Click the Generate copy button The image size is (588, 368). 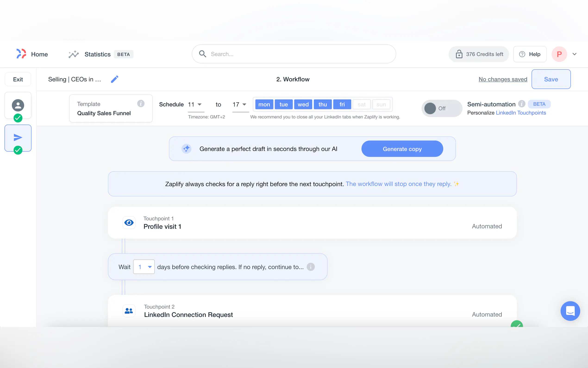tap(402, 149)
